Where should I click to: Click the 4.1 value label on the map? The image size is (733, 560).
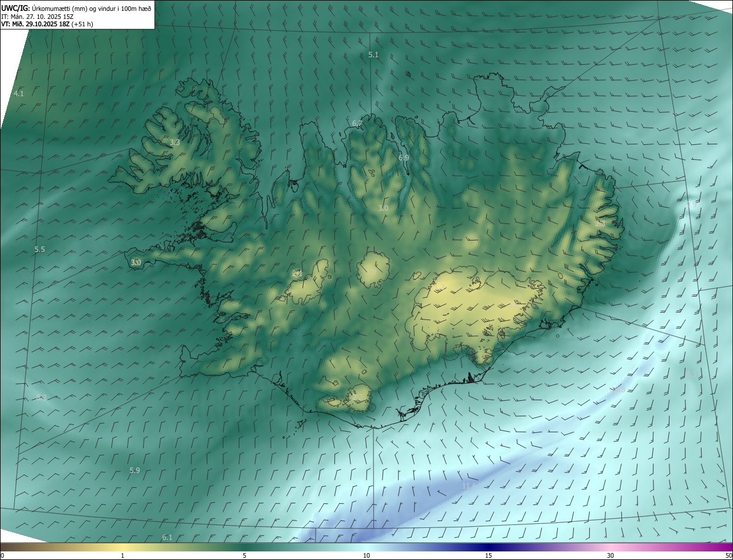(19, 93)
